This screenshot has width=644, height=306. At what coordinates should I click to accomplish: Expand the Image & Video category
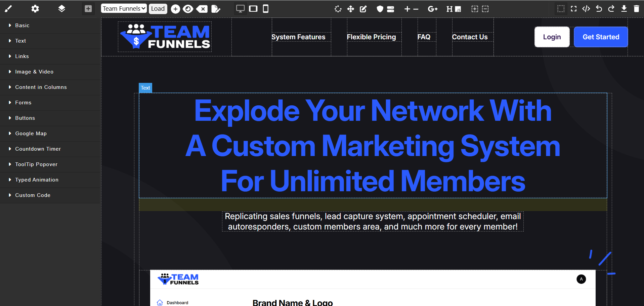click(34, 72)
